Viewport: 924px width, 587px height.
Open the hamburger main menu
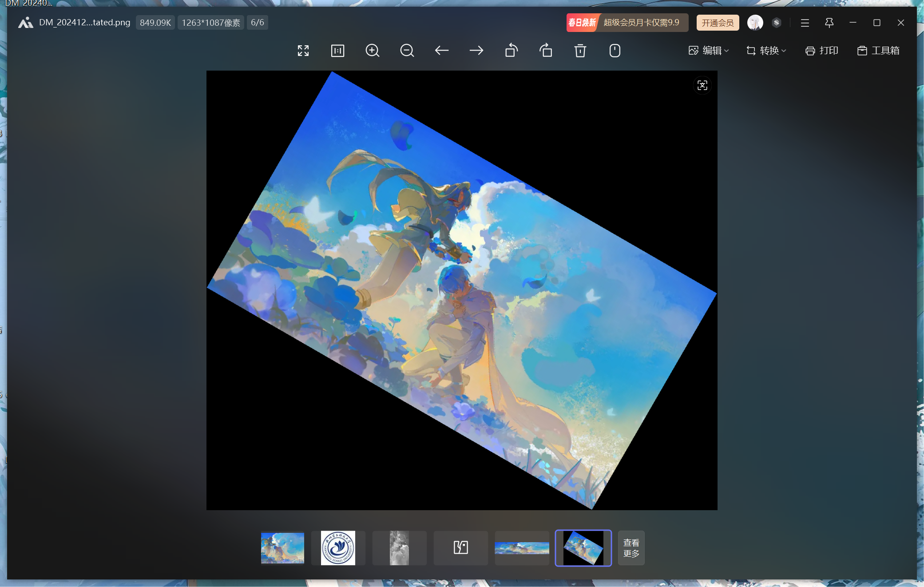coord(805,23)
